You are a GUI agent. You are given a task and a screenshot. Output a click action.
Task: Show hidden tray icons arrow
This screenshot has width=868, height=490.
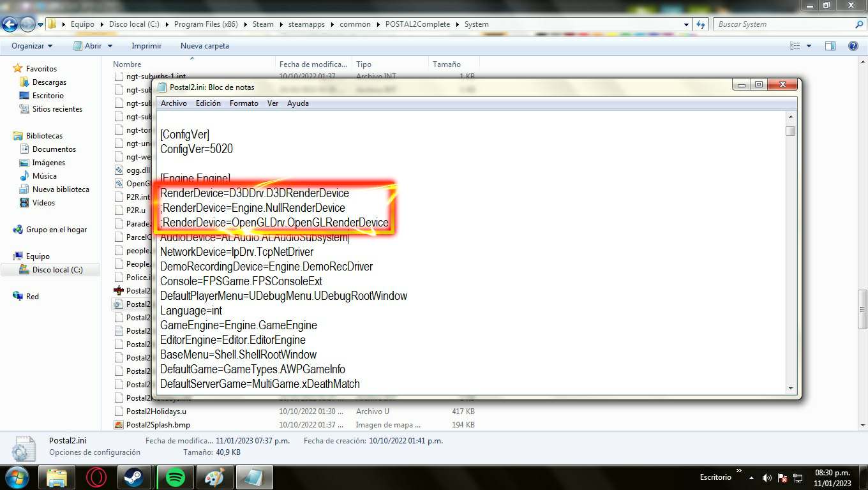pos(751,478)
